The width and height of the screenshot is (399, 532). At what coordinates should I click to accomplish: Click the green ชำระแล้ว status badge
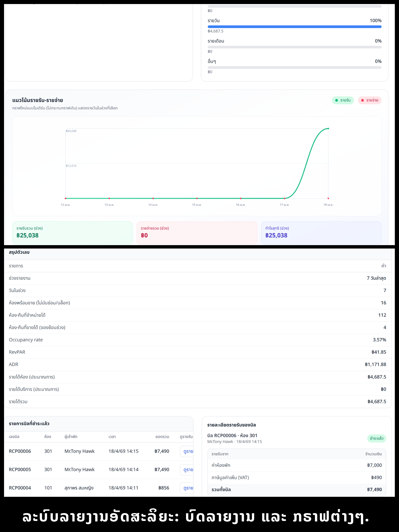[x=376, y=438]
